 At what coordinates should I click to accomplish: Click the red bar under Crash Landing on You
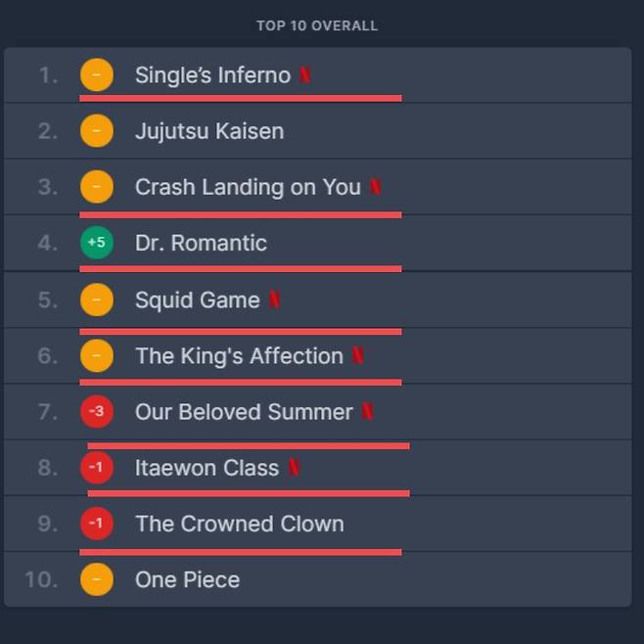pos(240,214)
